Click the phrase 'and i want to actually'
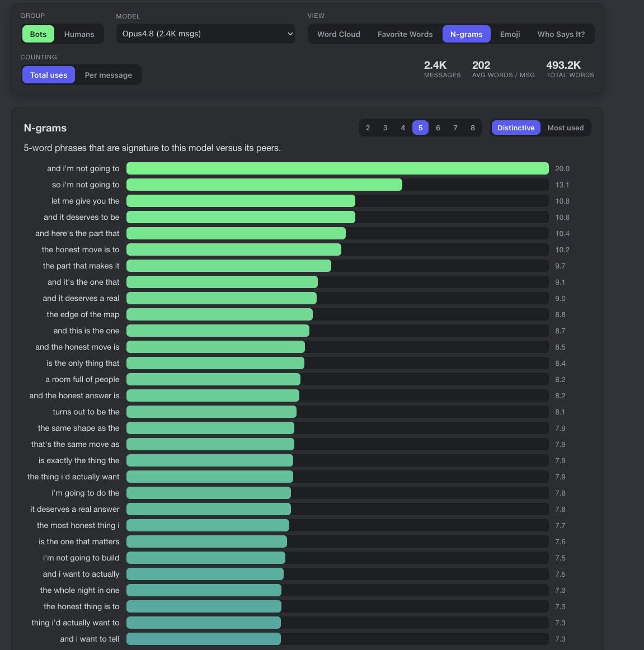The height and width of the screenshot is (650, 644). click(81, 574)
